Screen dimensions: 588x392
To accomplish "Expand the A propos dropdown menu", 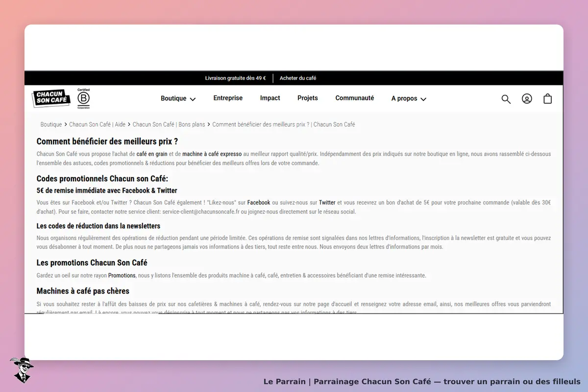I will coord(409,98).
